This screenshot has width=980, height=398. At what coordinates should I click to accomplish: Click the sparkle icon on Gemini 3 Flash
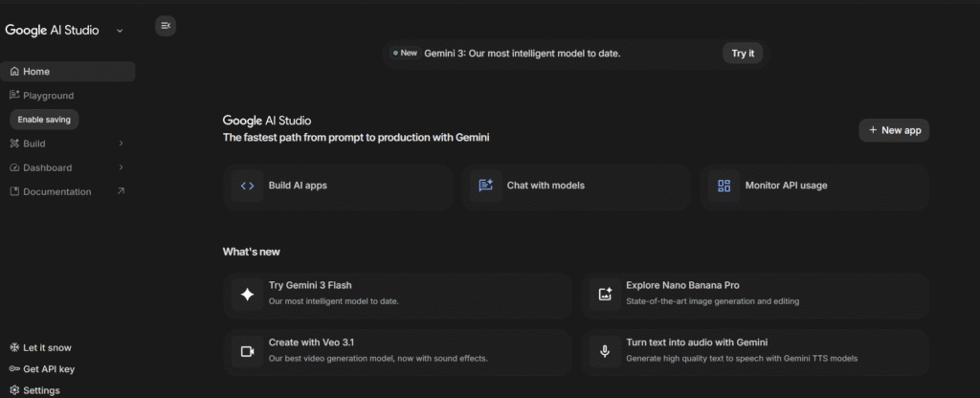coord(248,295)
